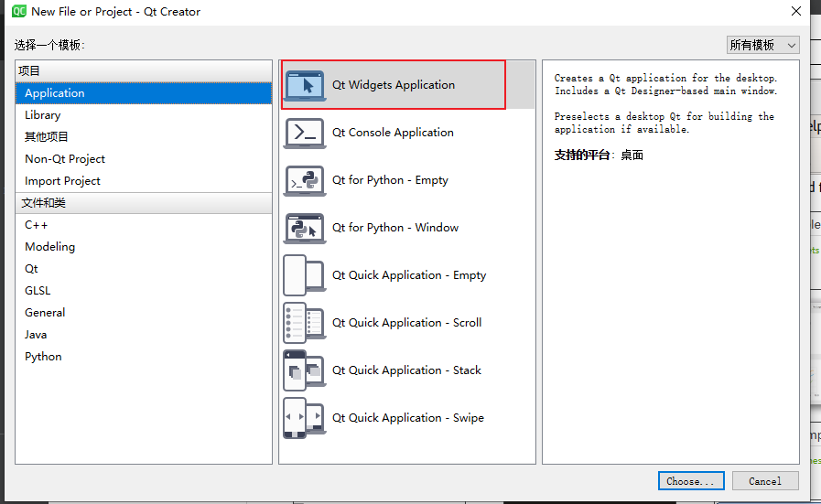This screenshot has height=504, width=821.
Task: Click the 文件和类 section header
Action: [x=144, y=203]
